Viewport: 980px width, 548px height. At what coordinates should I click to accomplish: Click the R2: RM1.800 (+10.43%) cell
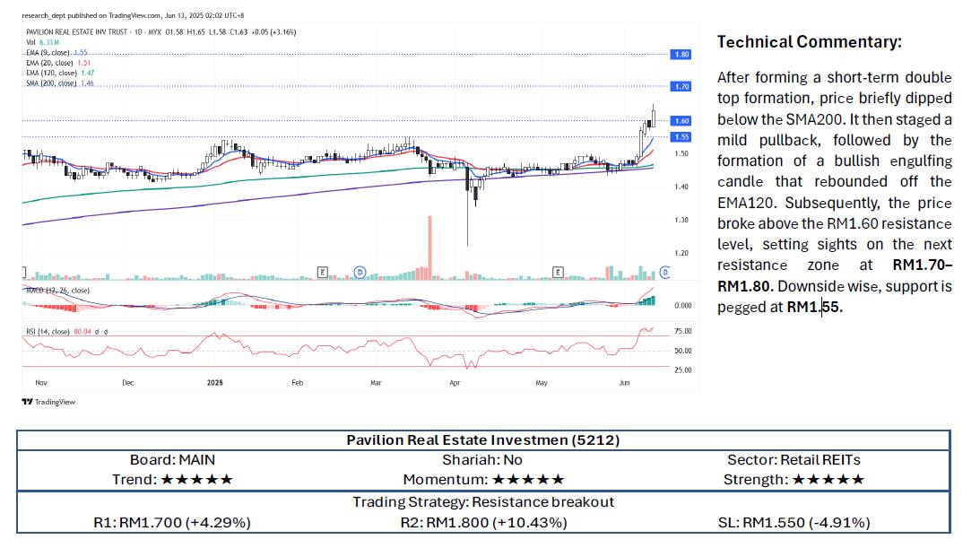point(484,522)
